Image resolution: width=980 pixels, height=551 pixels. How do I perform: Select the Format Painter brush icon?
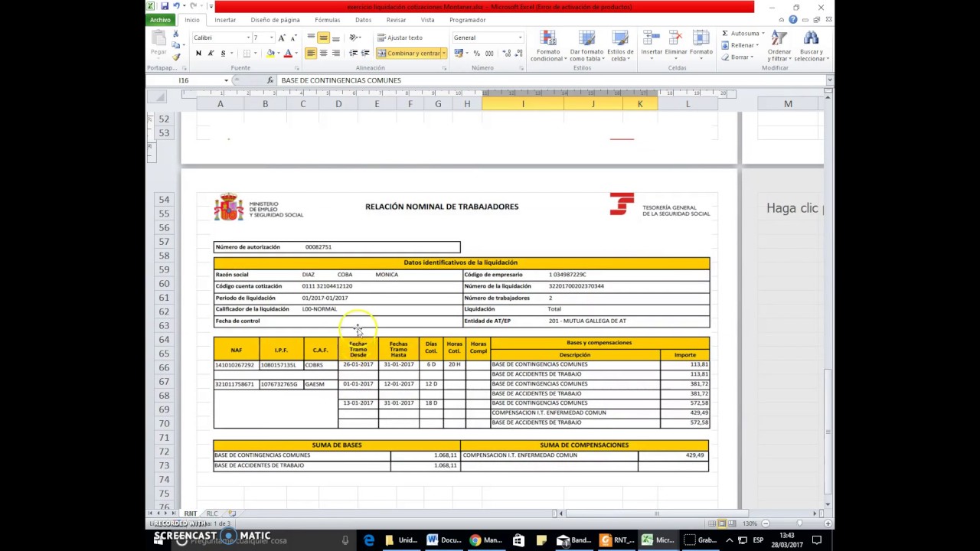coord(175,57)
